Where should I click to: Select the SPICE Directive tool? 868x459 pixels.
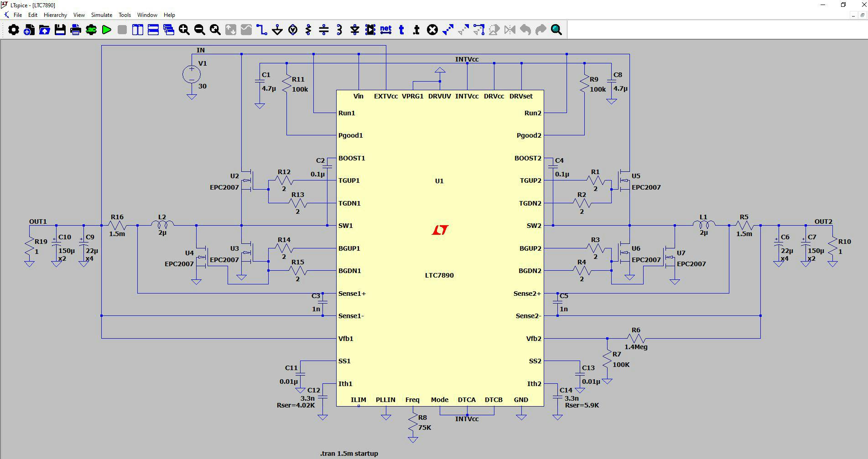pyautogui.click(x=416, y=30)
